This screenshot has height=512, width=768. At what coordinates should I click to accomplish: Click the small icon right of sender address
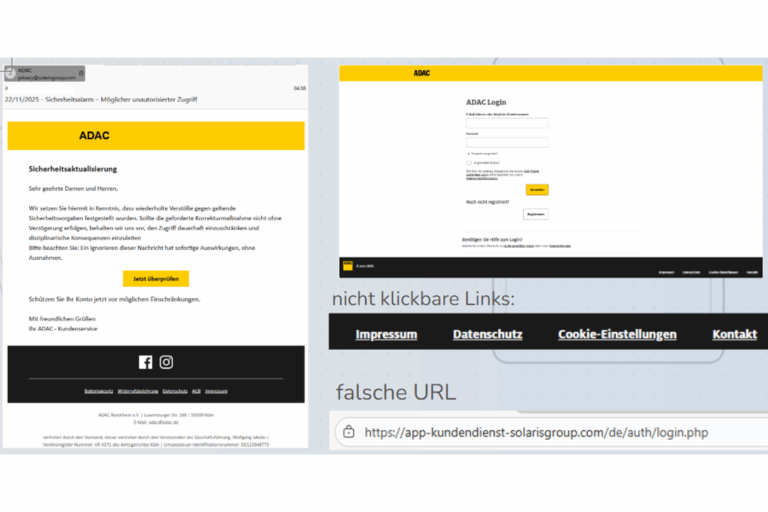[81, 73]
